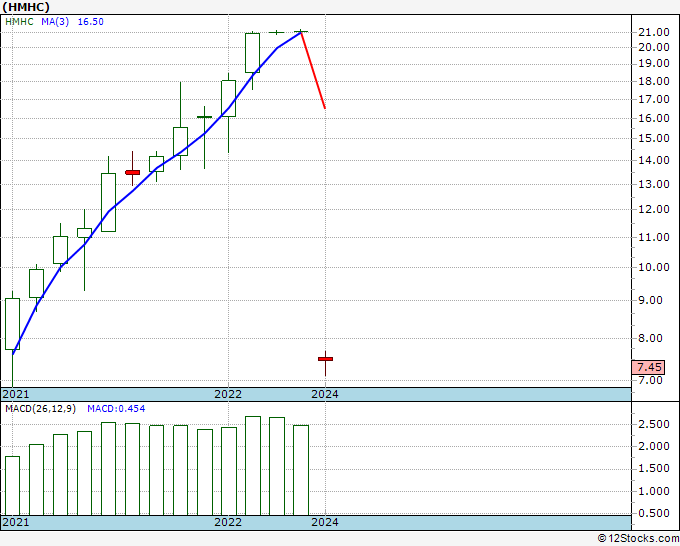Click the 14.00 price axis label
The width and height of the screenshot is (680, 546).
[x=654, y=160]
